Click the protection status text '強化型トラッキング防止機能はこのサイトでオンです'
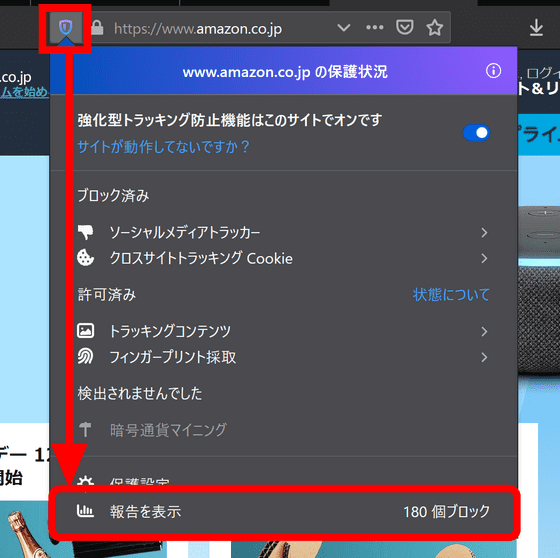The image size is (560, 558). (x=230, y=120)
